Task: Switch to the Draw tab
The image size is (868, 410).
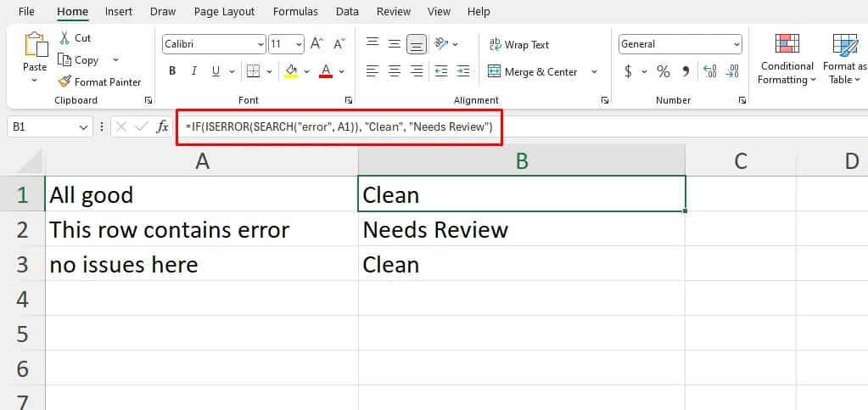Action: point(163,11)
